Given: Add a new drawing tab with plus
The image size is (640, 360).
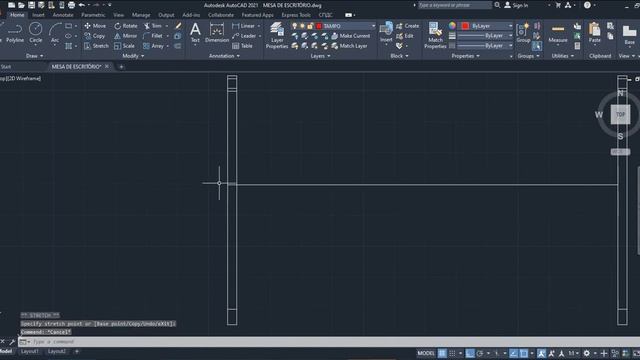Looking at the screenshot, I should pos(121,67).
